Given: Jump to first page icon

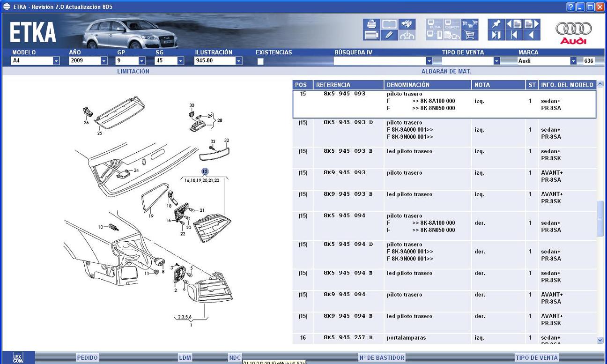Looking at the screenshot, I should [514, 35].
